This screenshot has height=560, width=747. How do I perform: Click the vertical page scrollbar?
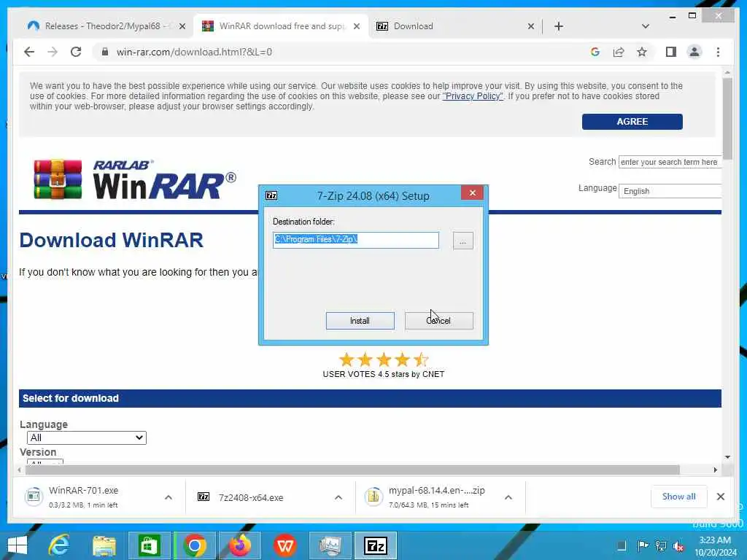(x=727, y=119)
